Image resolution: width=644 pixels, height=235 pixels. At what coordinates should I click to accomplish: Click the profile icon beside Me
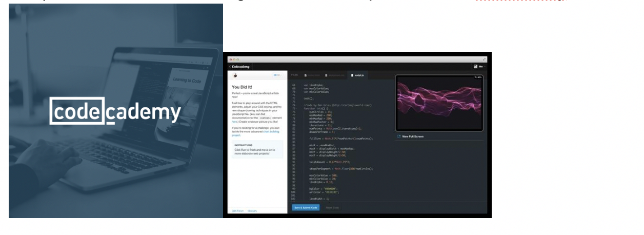tap(475, 66)
